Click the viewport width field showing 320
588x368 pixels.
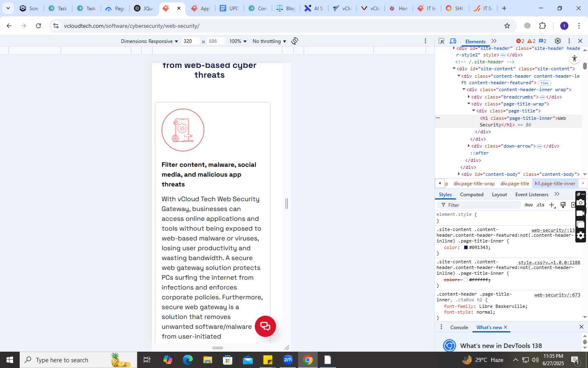coord(191,41)
